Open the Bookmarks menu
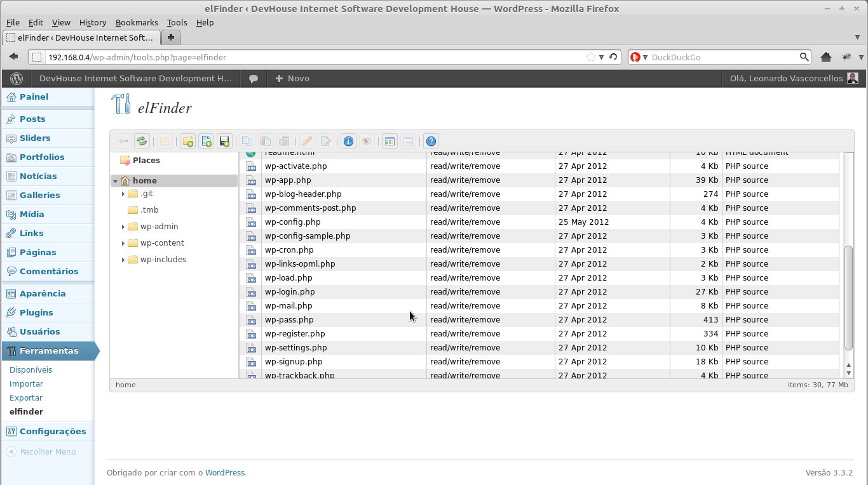The height and width of the screenshot is (485, 868). coord(137,22)
